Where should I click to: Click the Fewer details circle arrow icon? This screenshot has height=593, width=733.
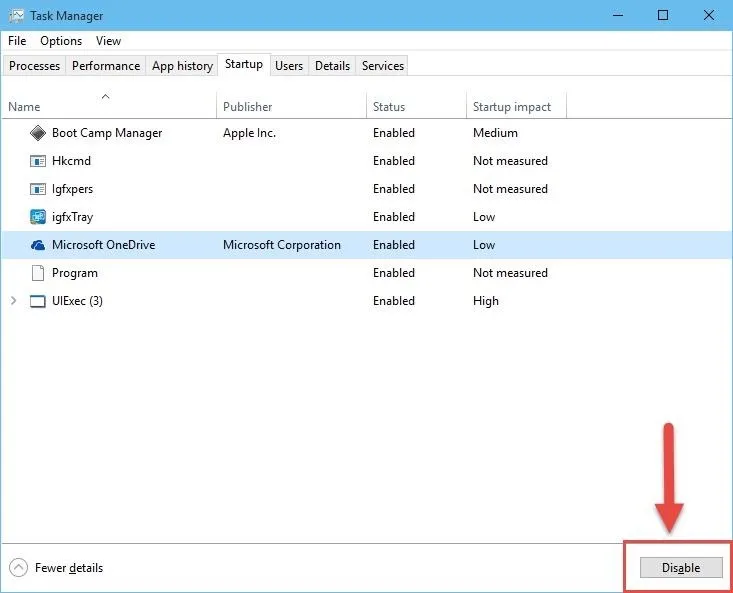point(18,568)
